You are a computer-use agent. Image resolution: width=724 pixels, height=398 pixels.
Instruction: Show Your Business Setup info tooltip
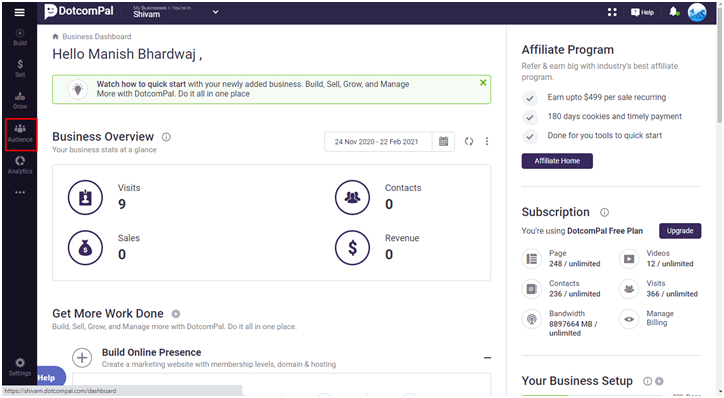click(x=648, y=381)
